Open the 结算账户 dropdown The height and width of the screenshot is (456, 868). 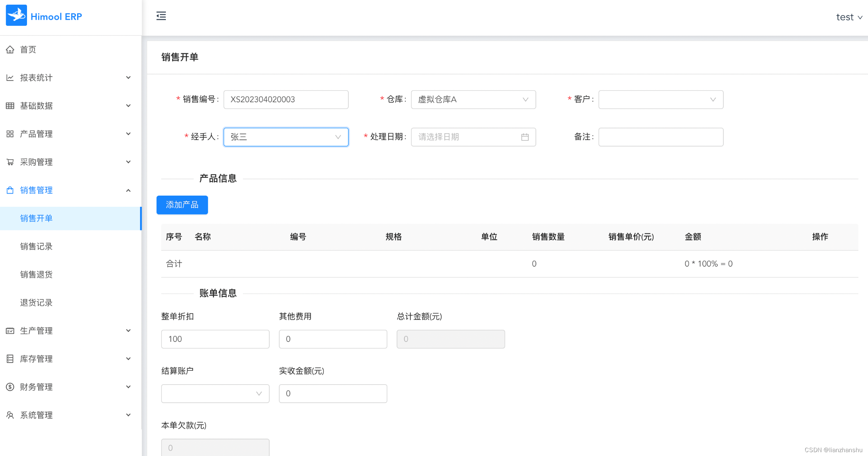(x=215, y=394)
